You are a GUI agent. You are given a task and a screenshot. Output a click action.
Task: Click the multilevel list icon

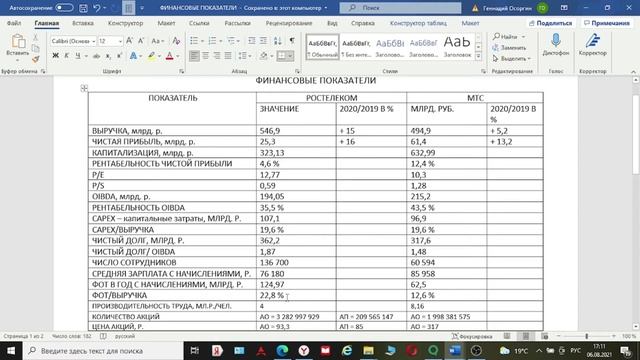(231, 40)
